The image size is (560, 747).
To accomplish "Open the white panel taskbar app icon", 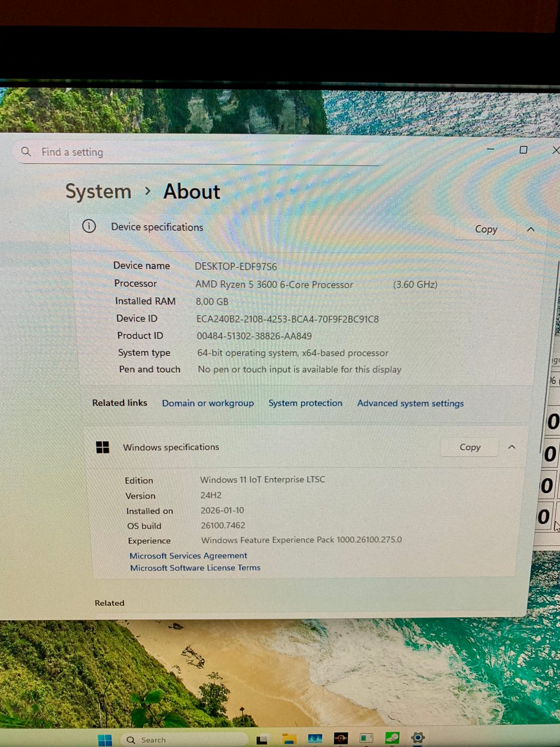I will pyautogui.click(x=366, y=738).
